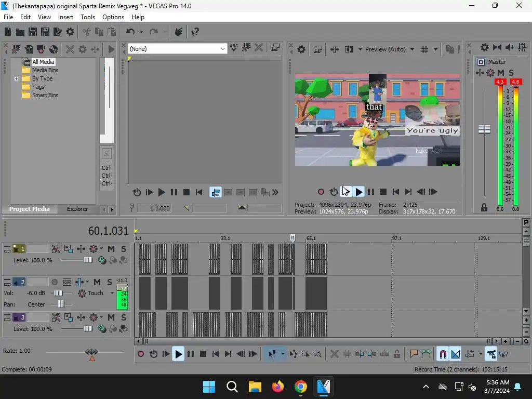Viewport: 532px width, 399px height.
Task: Open Google Chrome from the taskbar
Action: 301,387
